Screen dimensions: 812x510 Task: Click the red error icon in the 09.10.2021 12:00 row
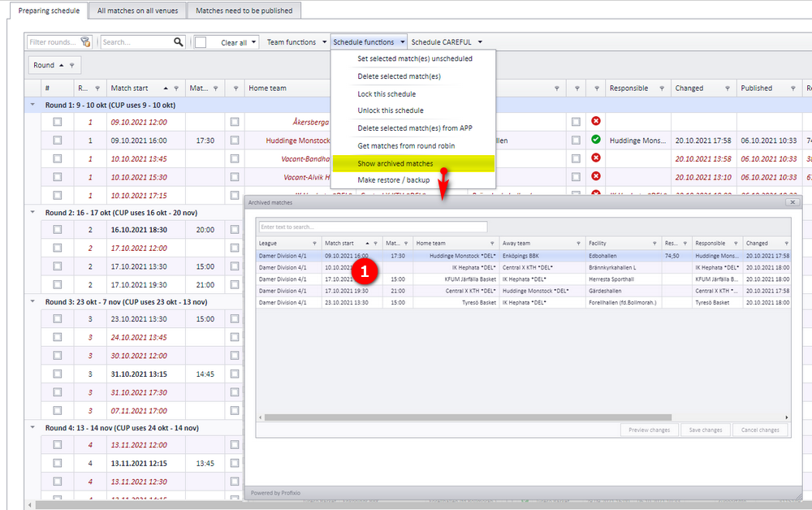(x=596, y=121)
